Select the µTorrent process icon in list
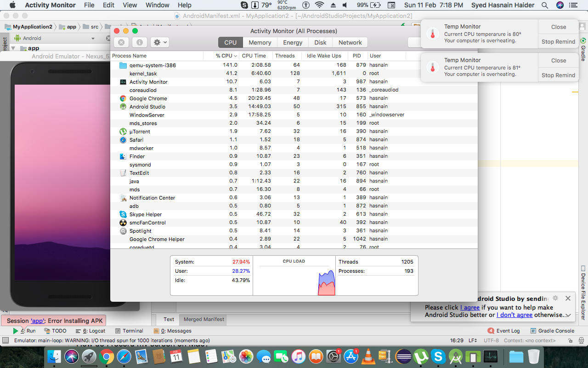This screenshot has width=588, height=368. click(x=123, y=132)
